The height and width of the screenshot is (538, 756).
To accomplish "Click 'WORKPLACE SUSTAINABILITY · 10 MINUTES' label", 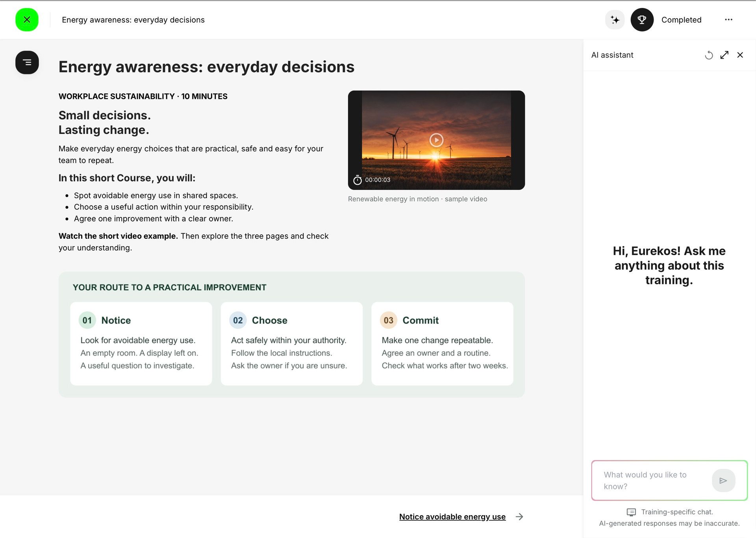I will click(x=143, y=96).
